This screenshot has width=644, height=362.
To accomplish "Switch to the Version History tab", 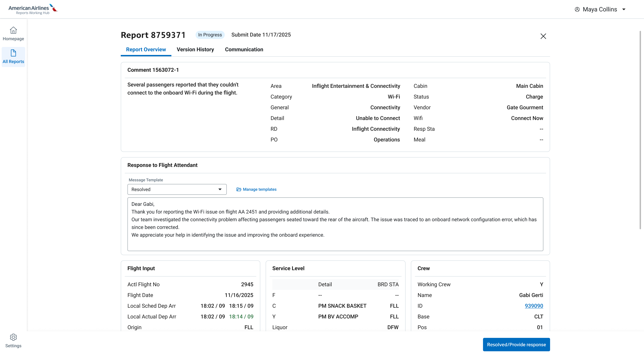I will click(195, 49).
